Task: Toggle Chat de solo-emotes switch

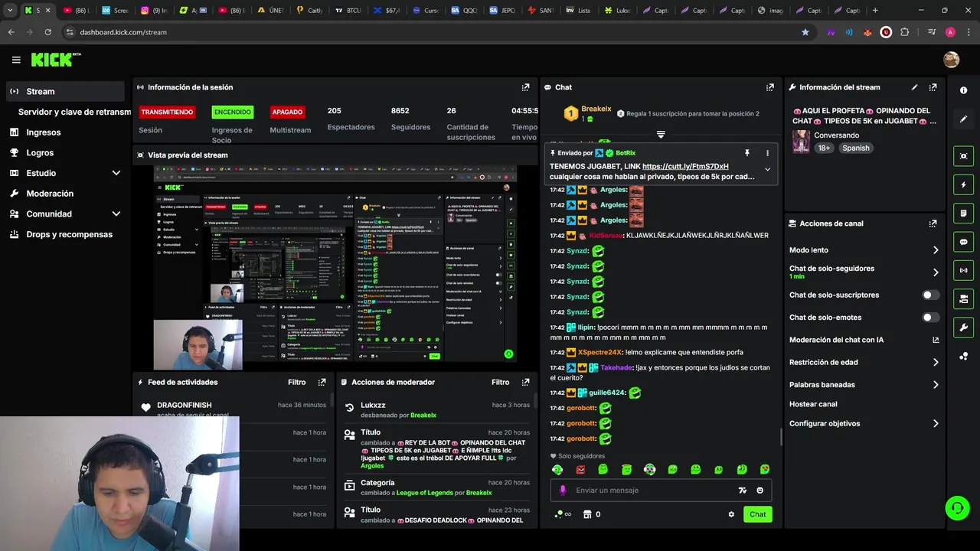Action: point(930,318)
